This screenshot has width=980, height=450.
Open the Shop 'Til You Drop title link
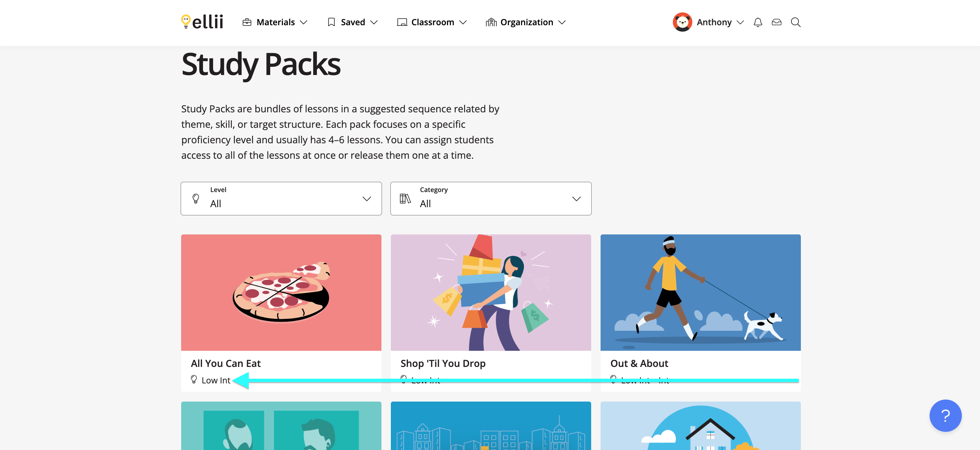[x=443, y=363]
